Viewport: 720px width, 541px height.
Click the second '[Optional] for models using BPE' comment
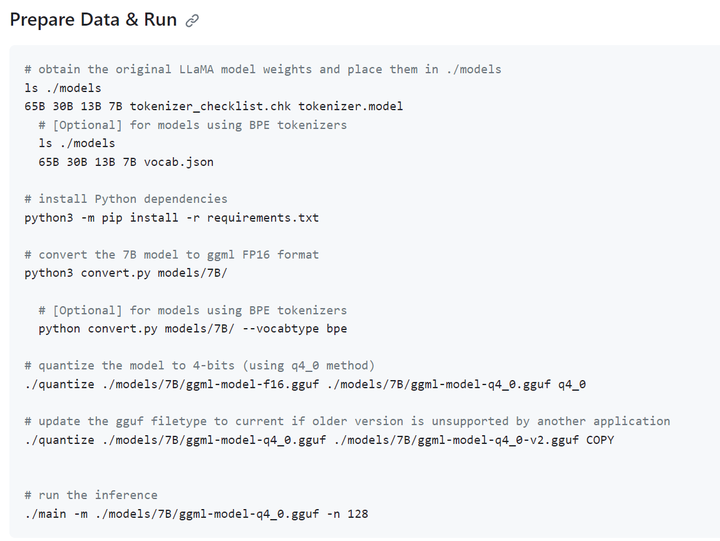pyautogui.click(x=193, y=310)
